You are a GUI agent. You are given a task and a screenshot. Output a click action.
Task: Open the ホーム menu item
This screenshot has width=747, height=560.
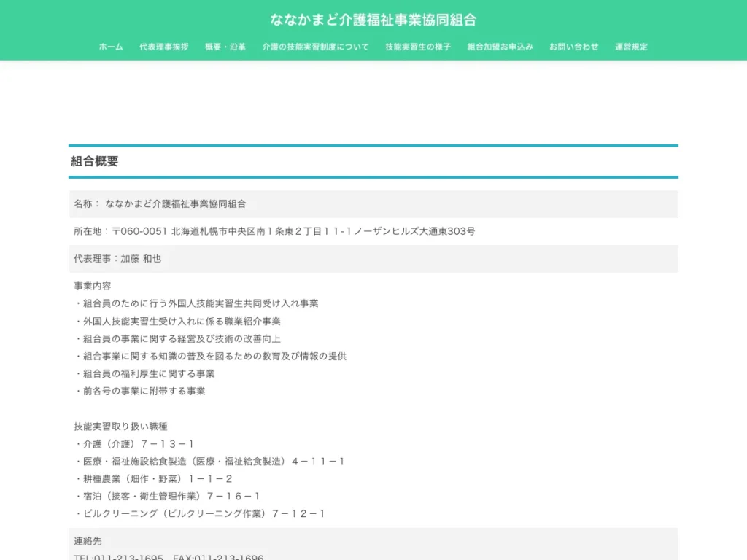[111, 47]
